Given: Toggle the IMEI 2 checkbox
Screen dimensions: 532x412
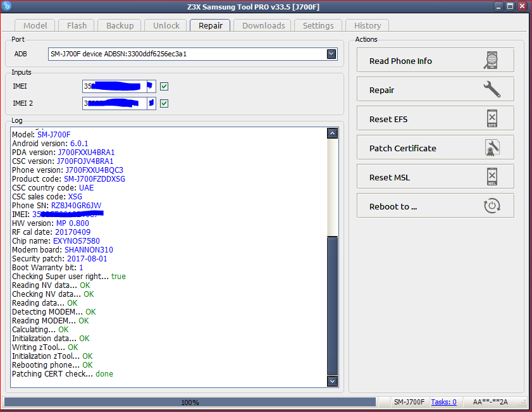Looking at the screenshot, I should click(164, 103).
